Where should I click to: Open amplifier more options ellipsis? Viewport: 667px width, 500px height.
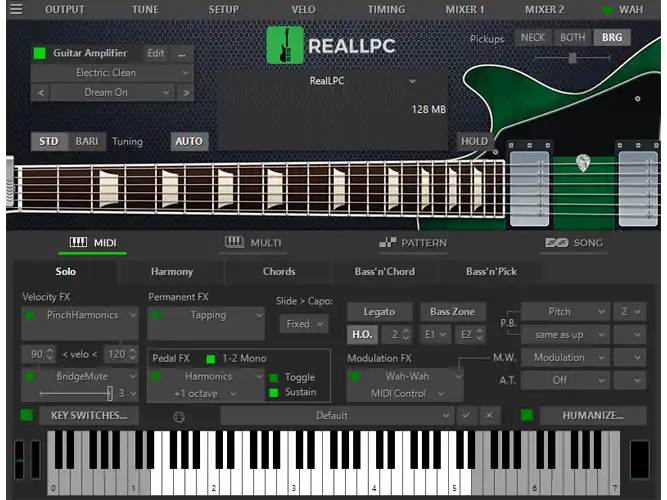(182, 54)
